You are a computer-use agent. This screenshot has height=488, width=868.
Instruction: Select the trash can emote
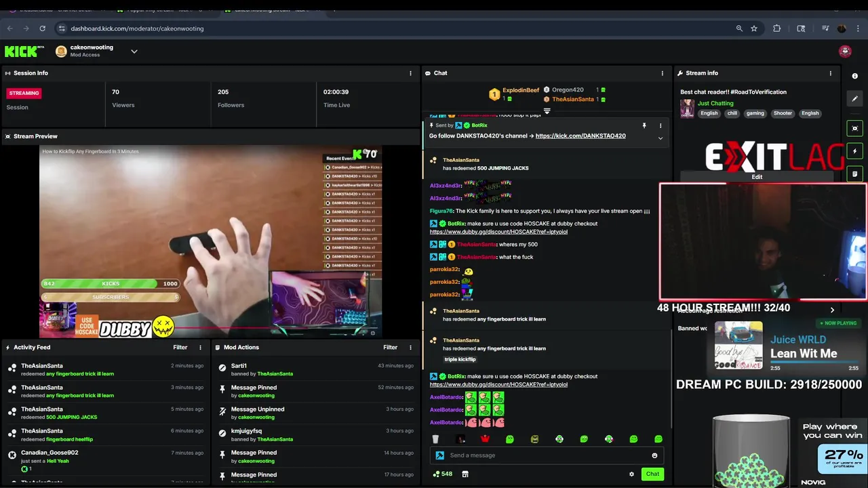pos(435,439)
